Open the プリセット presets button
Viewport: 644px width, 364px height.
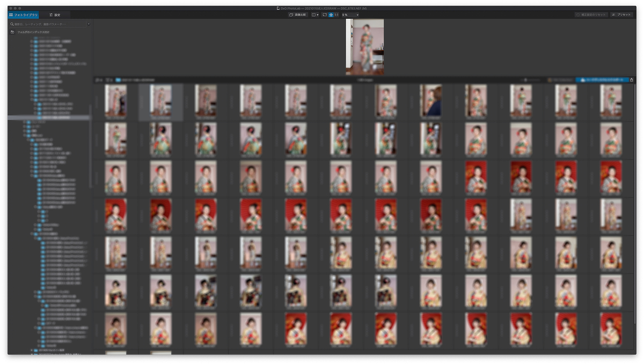pyautogui.click(x=622, y=15)
